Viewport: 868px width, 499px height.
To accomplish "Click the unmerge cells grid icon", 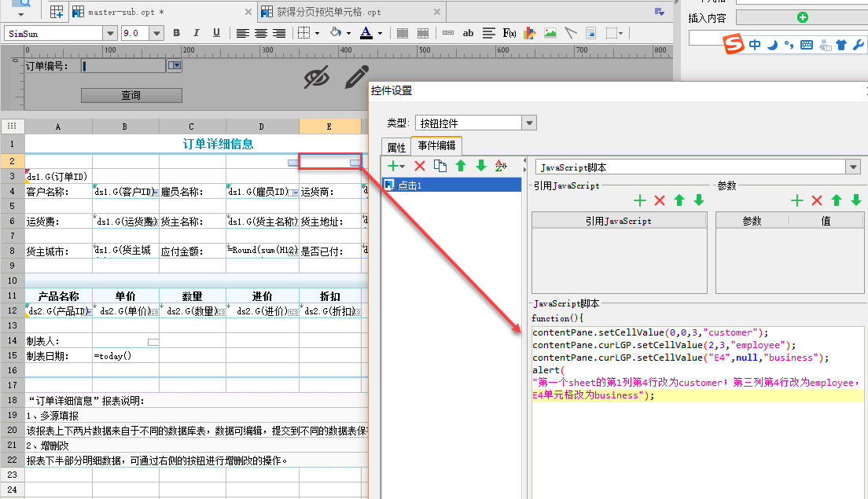I will point(423,33).
